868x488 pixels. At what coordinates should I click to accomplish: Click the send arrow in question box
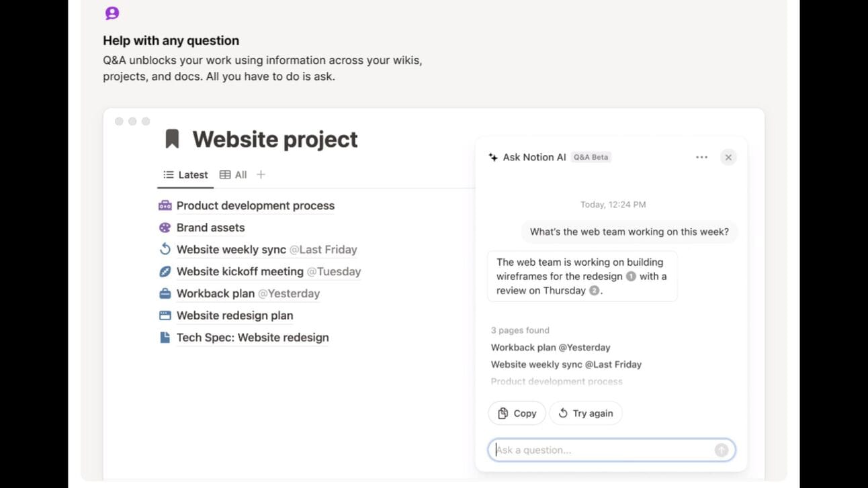pyautogui.click(x=721, y=450)
